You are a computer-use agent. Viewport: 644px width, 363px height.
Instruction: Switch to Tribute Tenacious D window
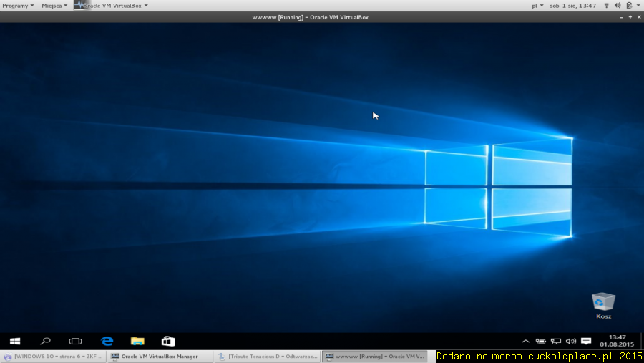tap(266, 357)
